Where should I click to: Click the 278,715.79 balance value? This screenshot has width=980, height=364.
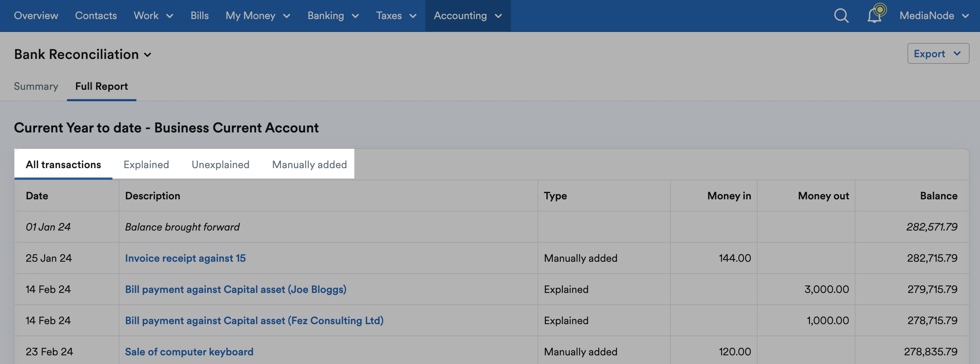932,320
